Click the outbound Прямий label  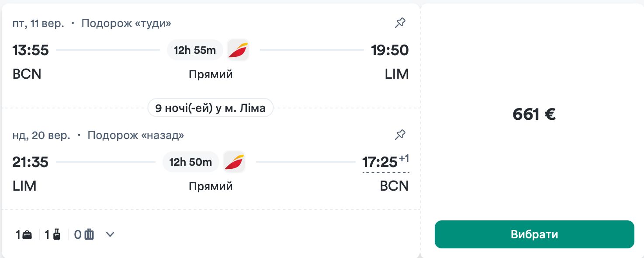tap(211, 75)
